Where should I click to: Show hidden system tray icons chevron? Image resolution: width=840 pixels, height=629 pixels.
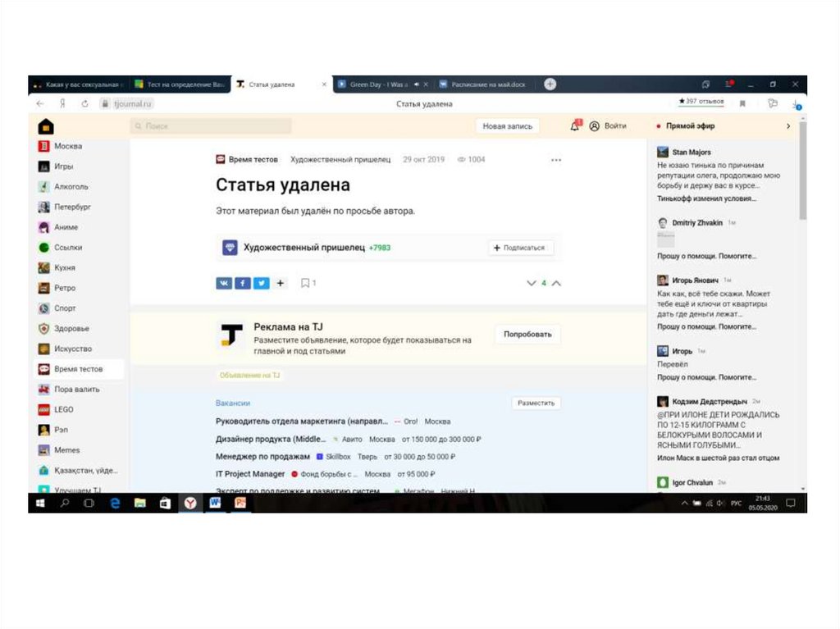684,503
